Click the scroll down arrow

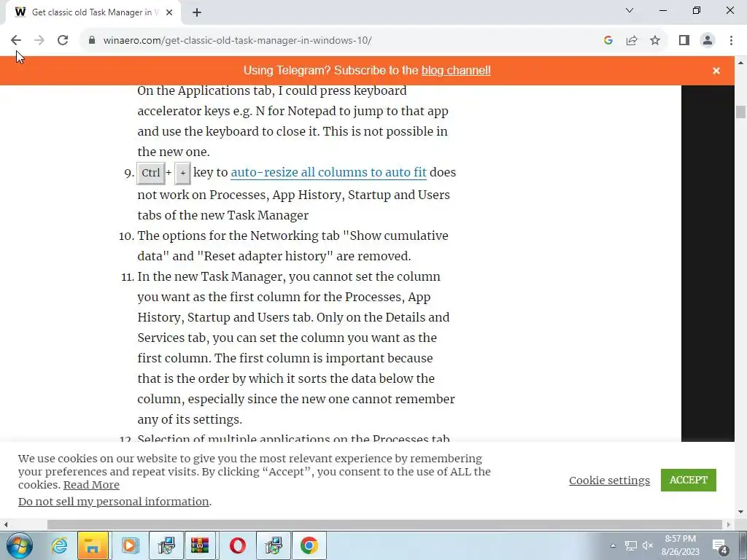coord(740,513)
